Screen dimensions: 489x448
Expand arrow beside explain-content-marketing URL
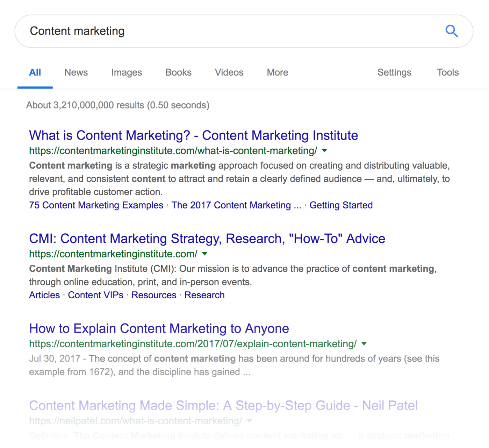364,344
